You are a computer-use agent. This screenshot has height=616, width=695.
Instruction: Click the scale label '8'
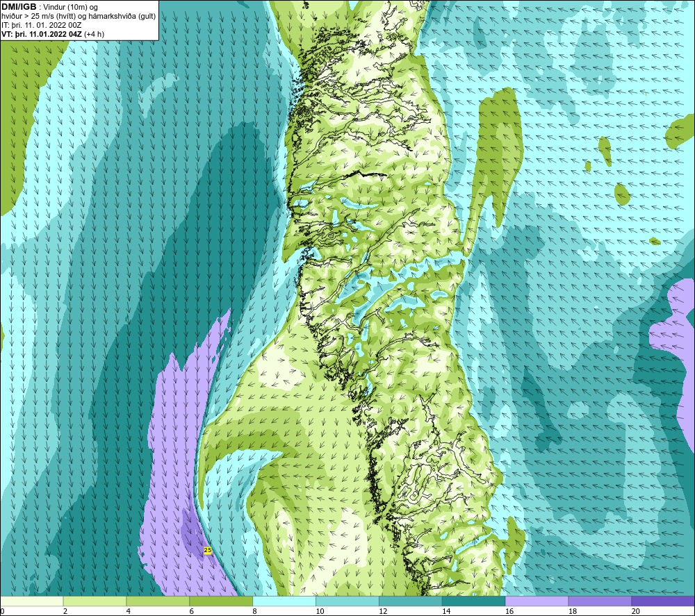pyautogui.click(x=254, y=611)
